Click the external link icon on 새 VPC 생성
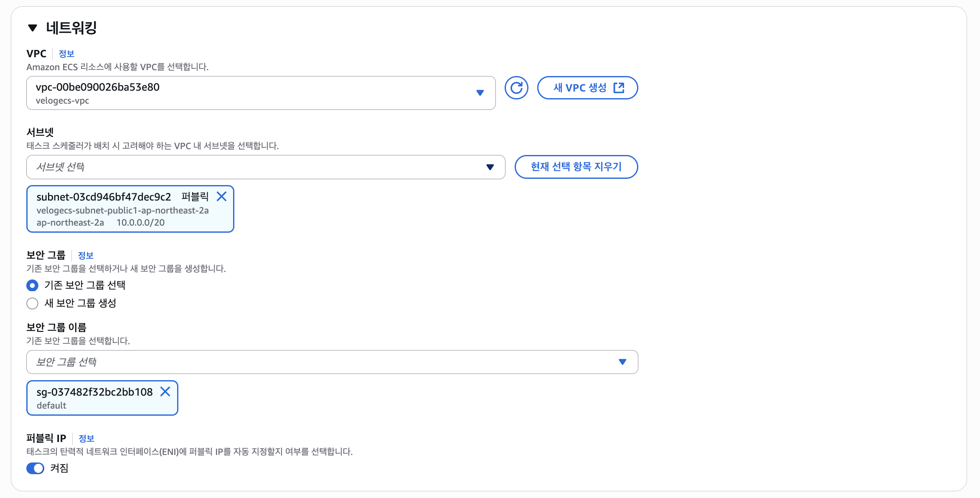Screen dimensions: 980x498 coord(619,88)
